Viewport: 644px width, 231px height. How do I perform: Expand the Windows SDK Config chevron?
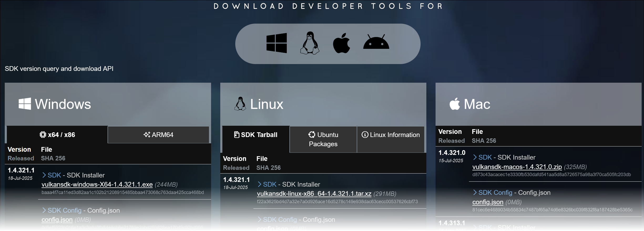(x=44, y=210)
